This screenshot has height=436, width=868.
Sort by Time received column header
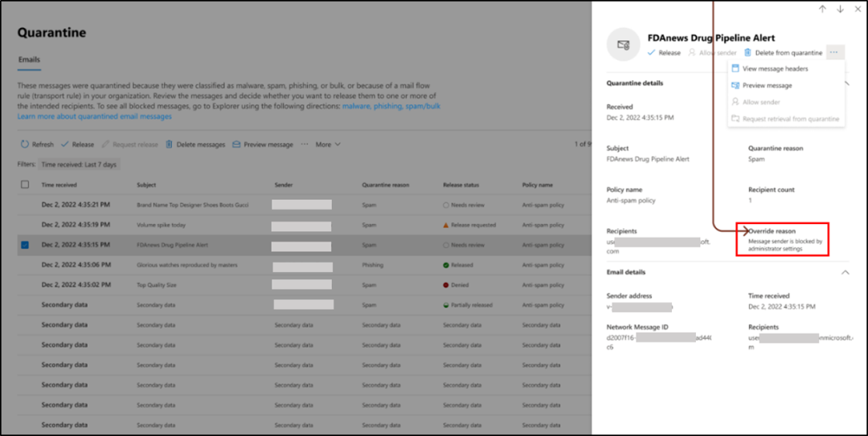pyautogui.click(x=59, y=185)
